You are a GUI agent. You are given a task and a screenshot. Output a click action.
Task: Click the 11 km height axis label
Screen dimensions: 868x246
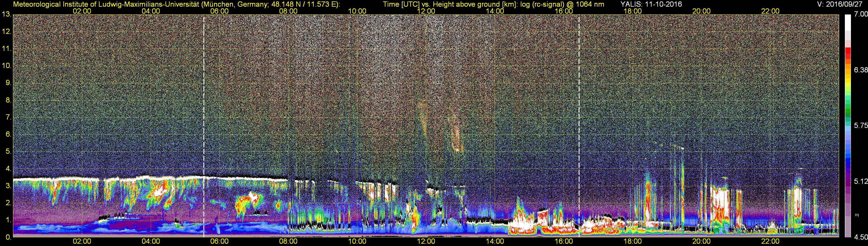pos(6,49)
